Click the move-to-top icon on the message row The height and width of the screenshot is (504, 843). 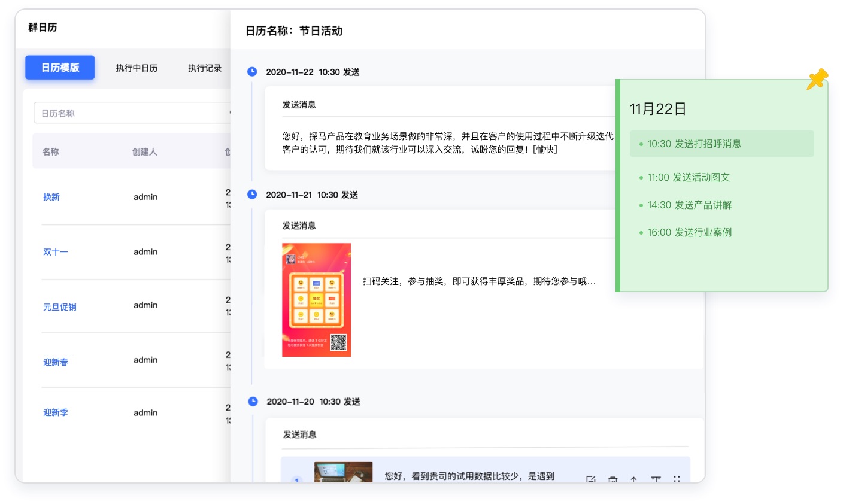[656, 479]
